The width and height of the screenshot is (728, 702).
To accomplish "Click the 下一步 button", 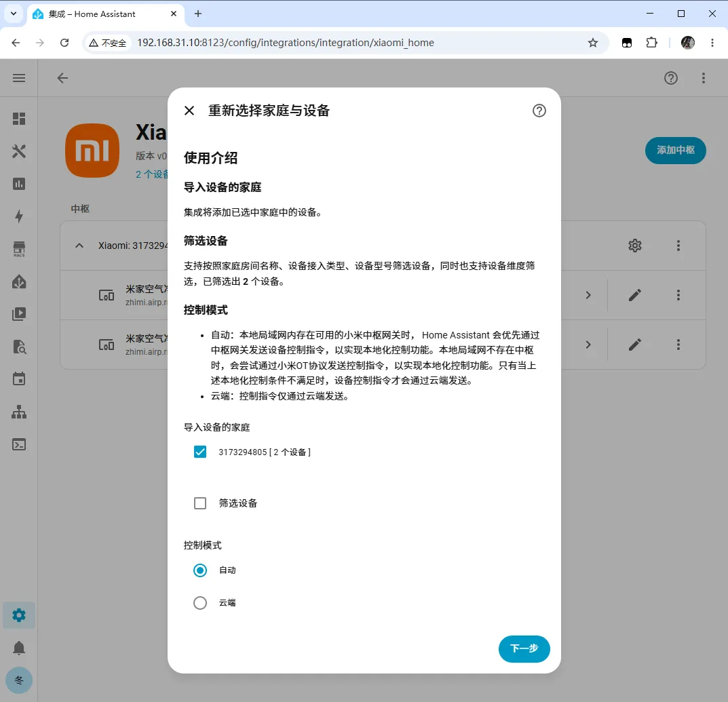I will 524,648.
